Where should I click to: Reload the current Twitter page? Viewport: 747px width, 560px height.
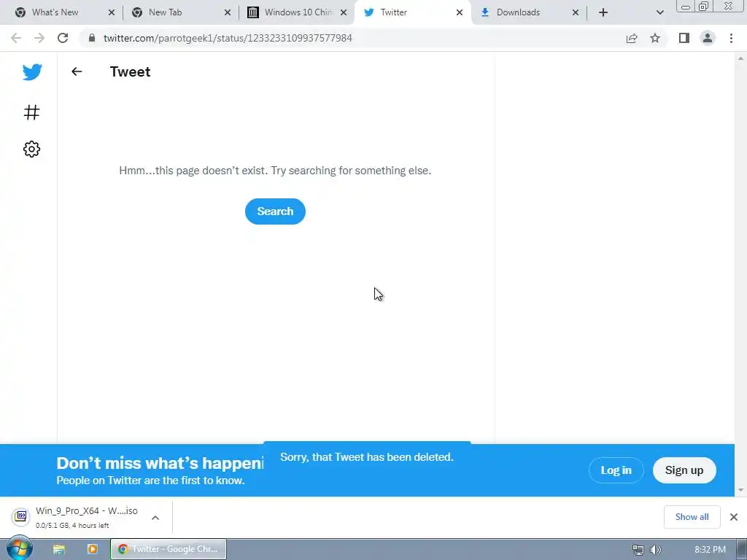click(x=63, y=38)
